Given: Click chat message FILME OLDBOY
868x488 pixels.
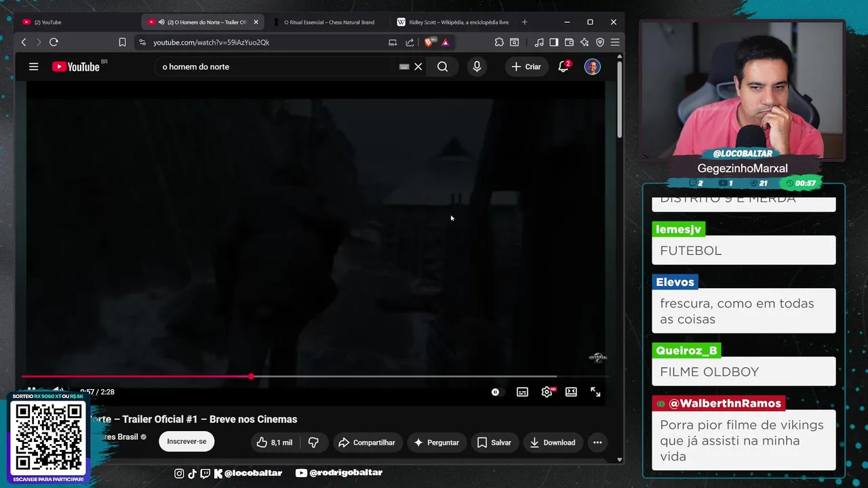Looking at the screenshot, I should tap(709, 371).
